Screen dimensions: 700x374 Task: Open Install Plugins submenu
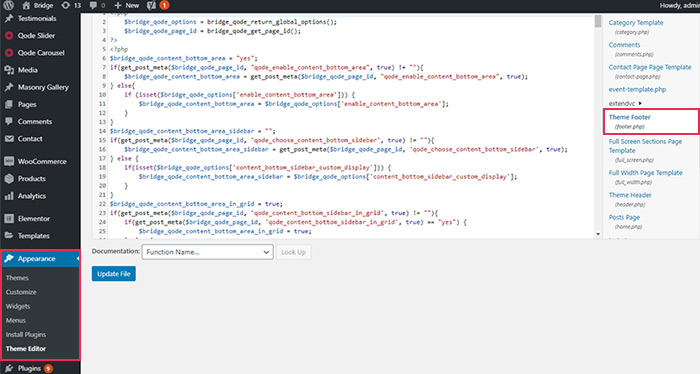(26, 335)
